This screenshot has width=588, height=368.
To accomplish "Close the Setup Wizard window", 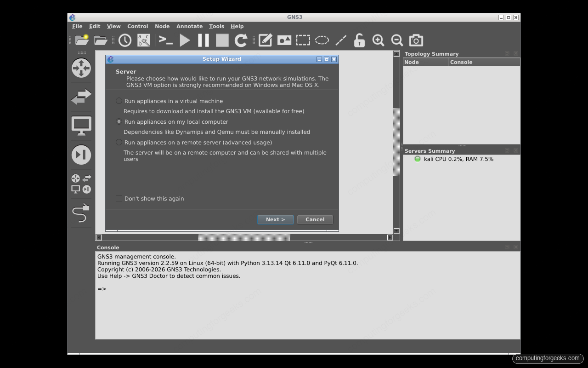I will (x=334, y=59).
